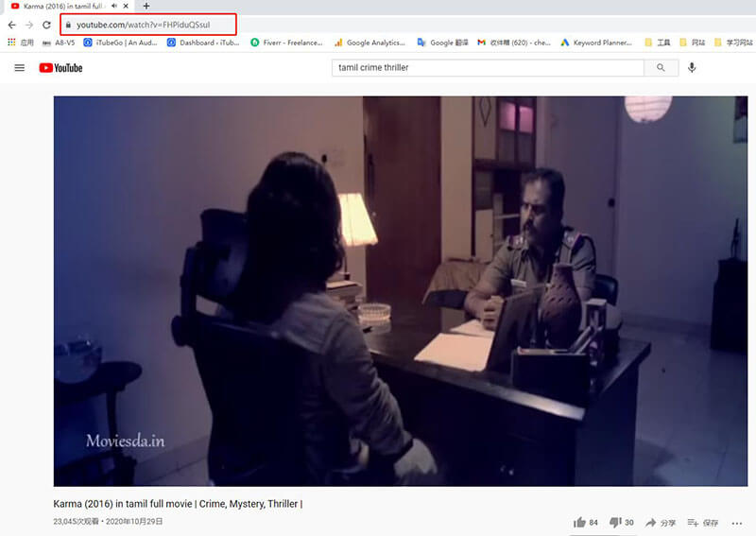
Task: Click the video title Karma (2016) in tamil
Action: (x=178, y=504)
